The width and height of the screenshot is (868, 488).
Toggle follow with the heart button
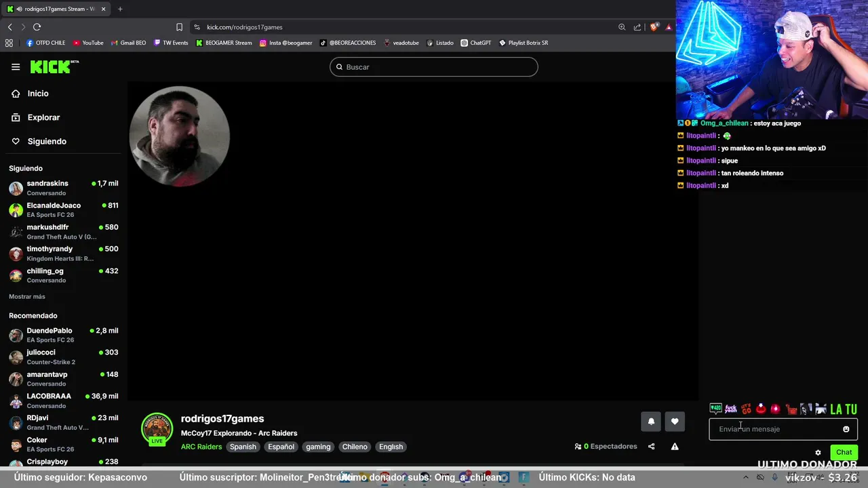[675, 422]
